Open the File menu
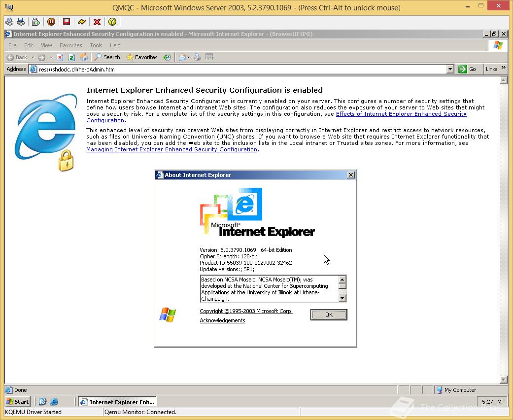The height and width of the screenshot is (420, 513). (12, 45)
